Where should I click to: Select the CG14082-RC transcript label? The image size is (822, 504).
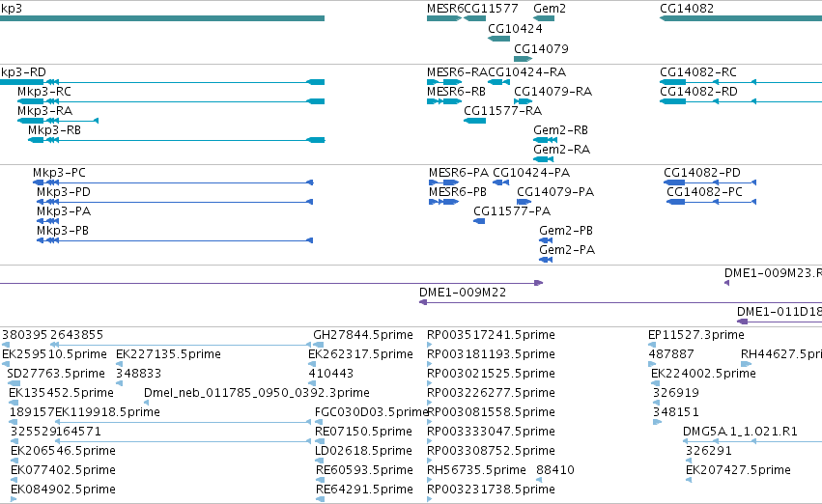point(698,72)
